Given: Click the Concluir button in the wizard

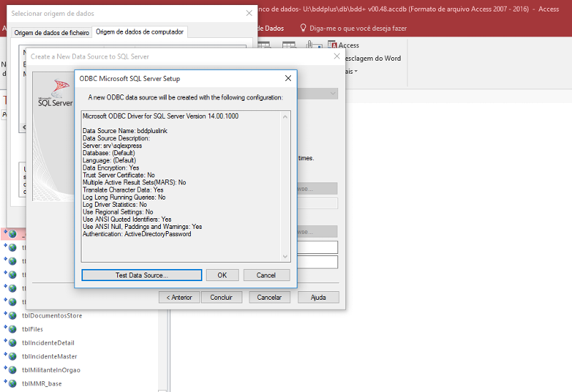Looking at the screenshot, I should (222, 297).
